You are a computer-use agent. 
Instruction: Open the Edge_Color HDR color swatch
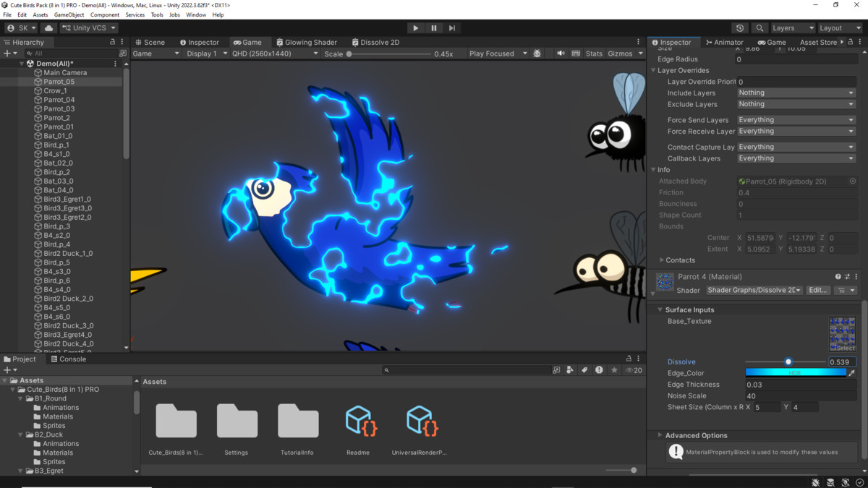(796, 373)
